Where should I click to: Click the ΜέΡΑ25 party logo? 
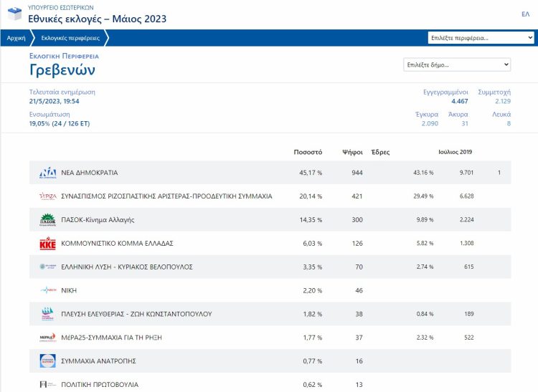47,338
